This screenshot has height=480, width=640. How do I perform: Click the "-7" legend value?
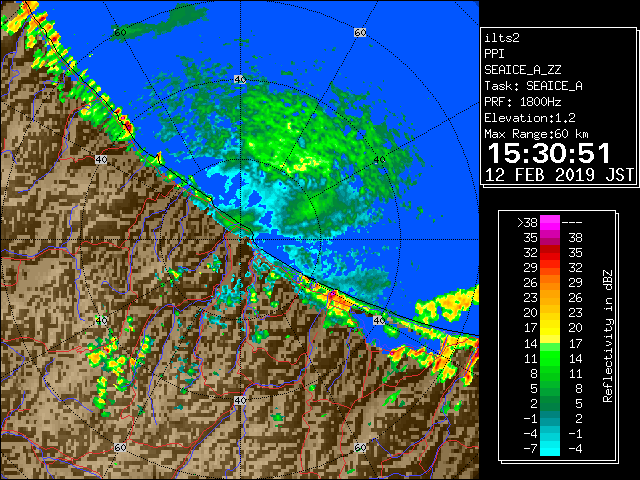(x=530, y=449)
